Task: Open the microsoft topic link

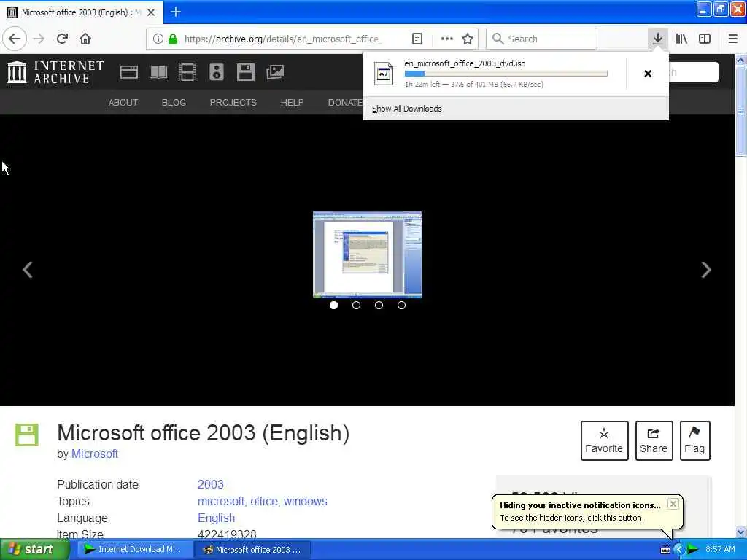Action: pos(222,502)
